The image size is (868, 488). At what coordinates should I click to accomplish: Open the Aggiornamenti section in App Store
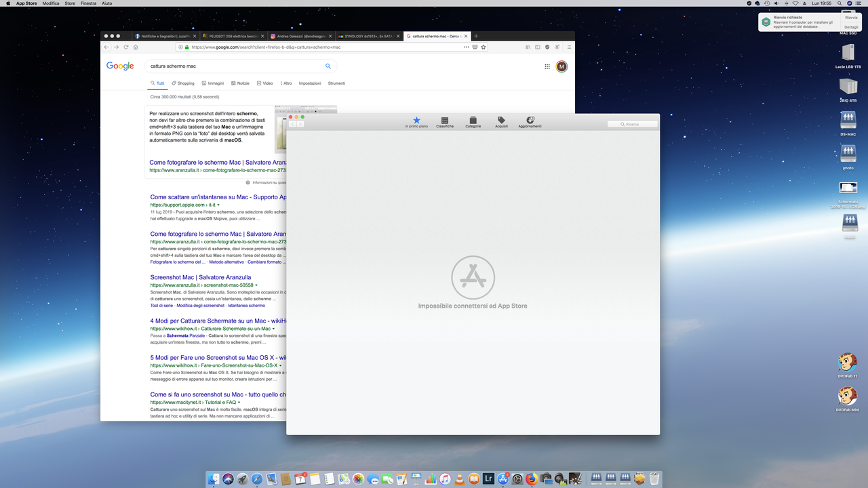[x=530, y=122]
